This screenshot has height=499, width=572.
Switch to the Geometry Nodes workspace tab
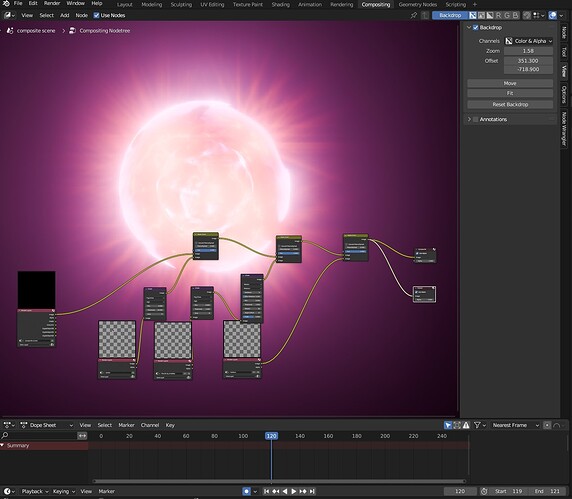tap(418, 4)
